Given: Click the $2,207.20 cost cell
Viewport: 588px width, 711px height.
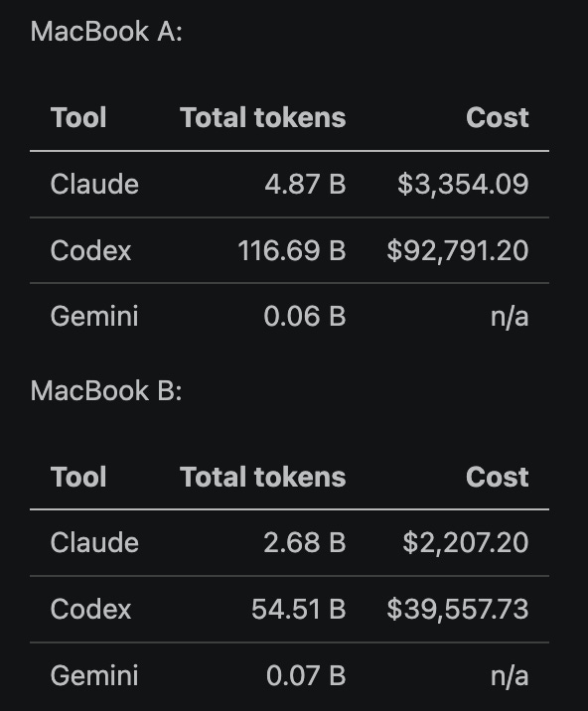Looking at the screenshot, I should click(x=466, y=542).
